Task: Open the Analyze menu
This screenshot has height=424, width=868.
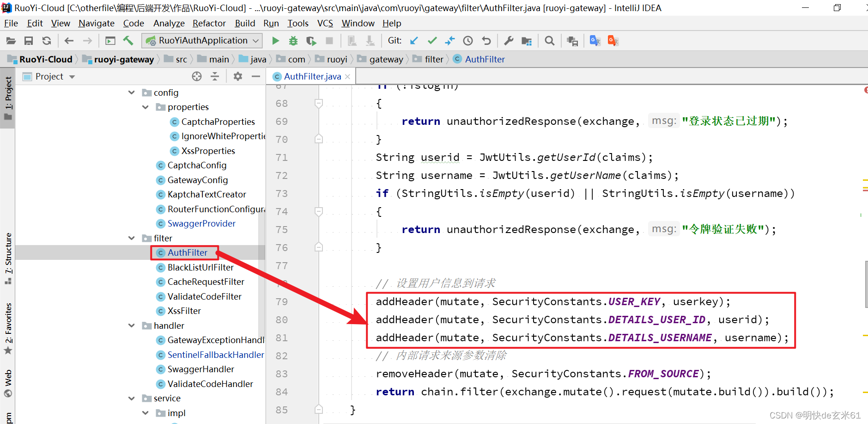Action: [x=169, y=23]
